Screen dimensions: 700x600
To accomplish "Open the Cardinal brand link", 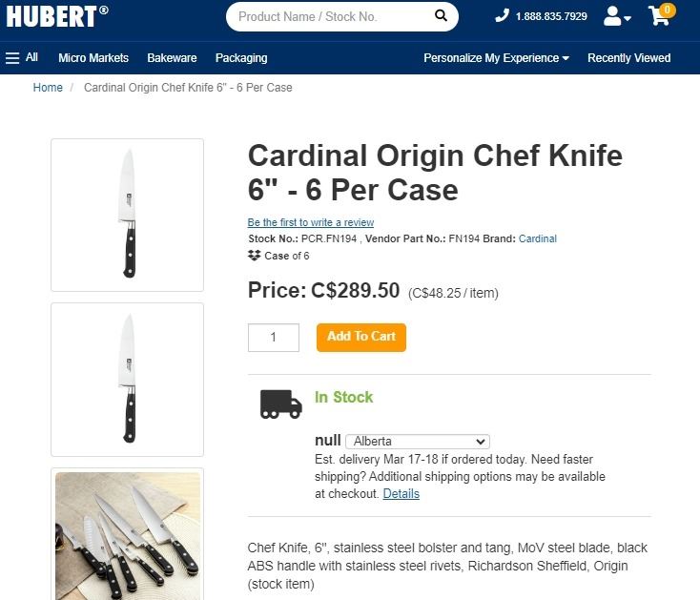I will click(x=538, y=238).
